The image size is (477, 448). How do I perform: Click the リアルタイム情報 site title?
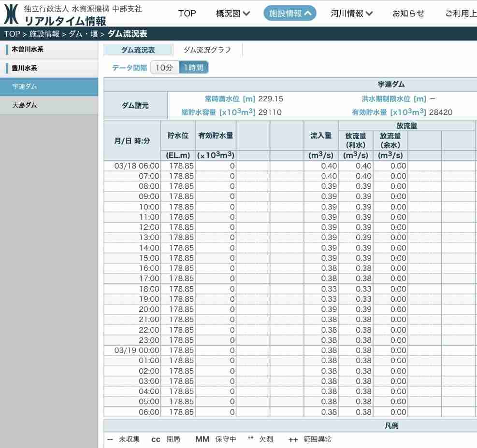click(65, 21)
